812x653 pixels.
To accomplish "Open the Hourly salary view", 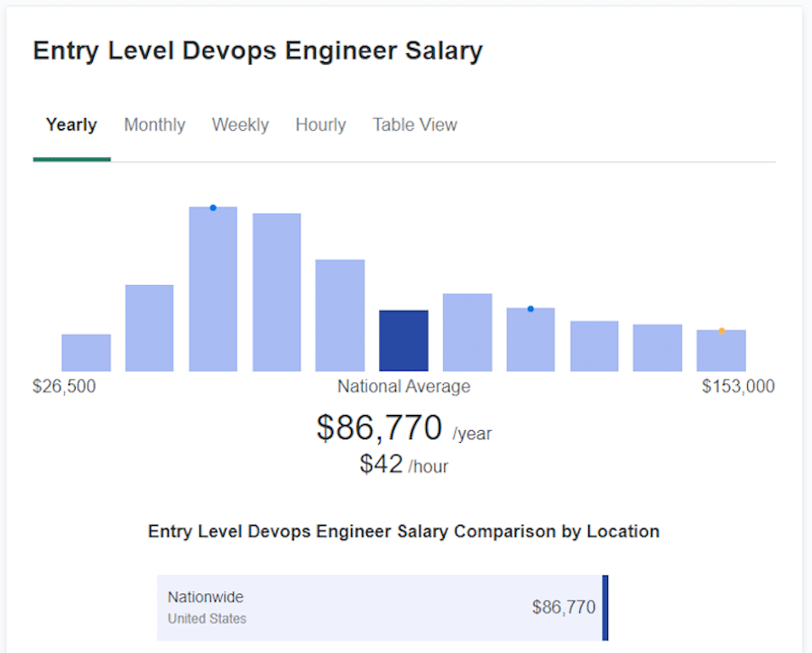I will [x=320, y=124].
